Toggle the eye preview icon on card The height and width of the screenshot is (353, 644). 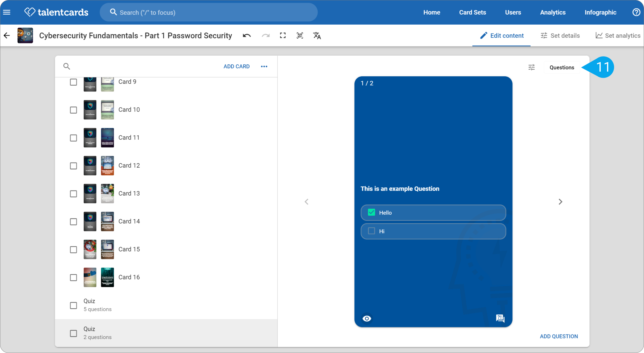click(x=367, y=318)
